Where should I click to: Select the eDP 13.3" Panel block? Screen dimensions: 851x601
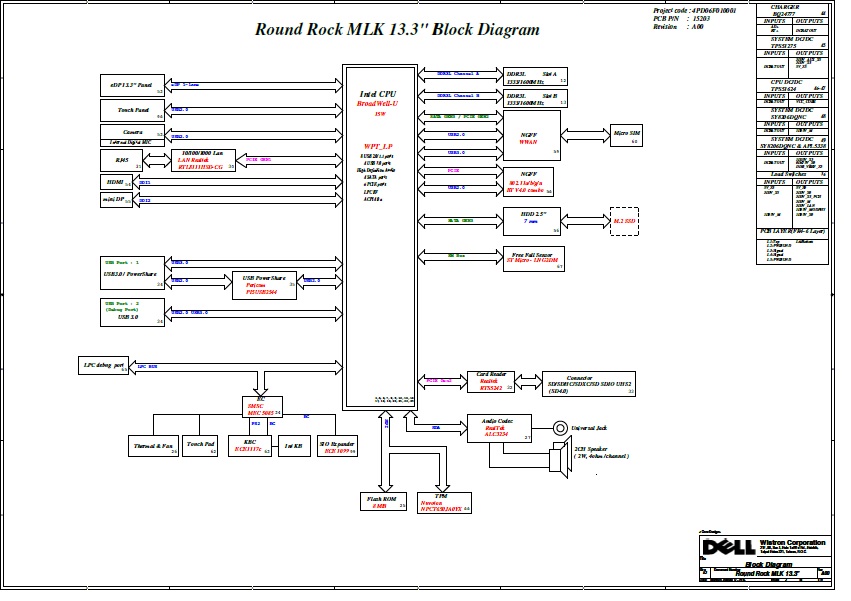coord(132,85)
